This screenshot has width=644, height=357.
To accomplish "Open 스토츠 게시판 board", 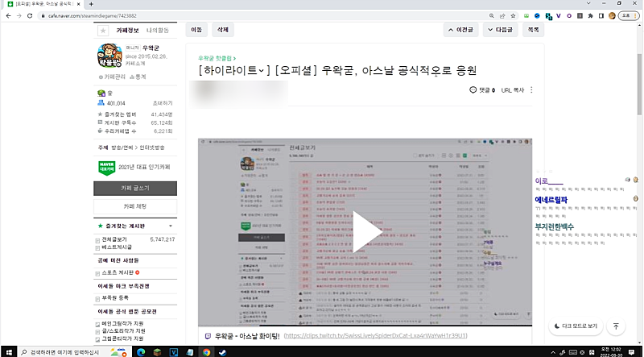I will 118,272.
